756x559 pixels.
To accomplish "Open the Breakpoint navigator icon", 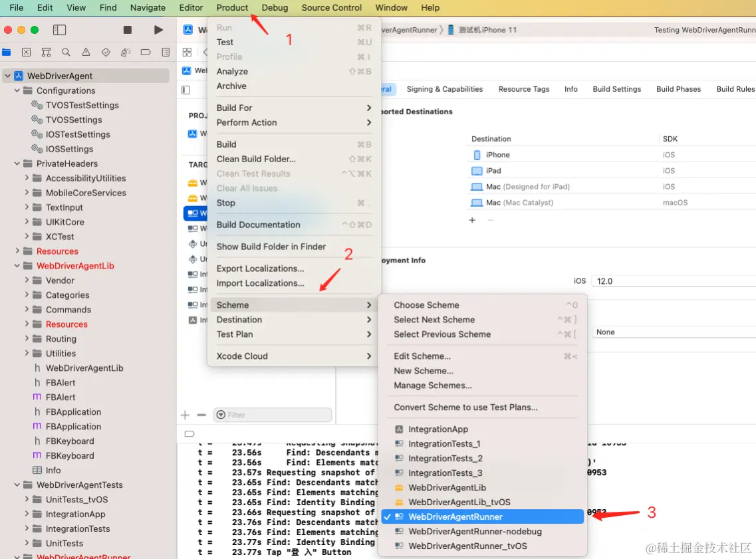I will tap(146, 52).
